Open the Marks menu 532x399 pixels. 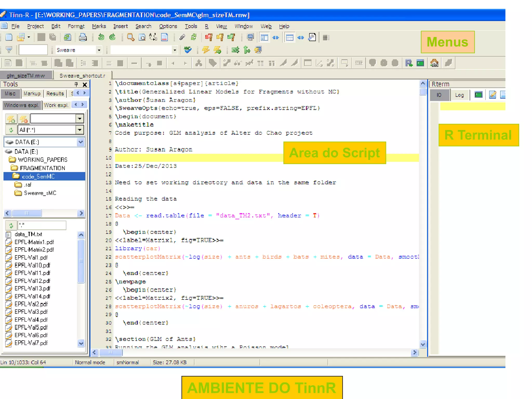[99, 26]
